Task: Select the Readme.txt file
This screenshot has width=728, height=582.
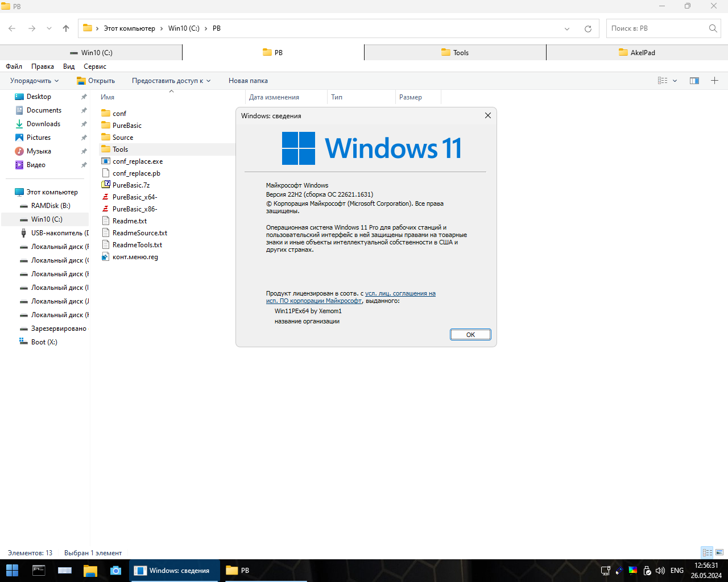Action: pos(130,221)
